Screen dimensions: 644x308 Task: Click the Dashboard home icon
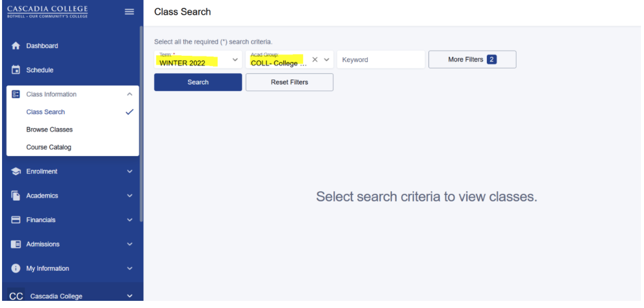14,46
